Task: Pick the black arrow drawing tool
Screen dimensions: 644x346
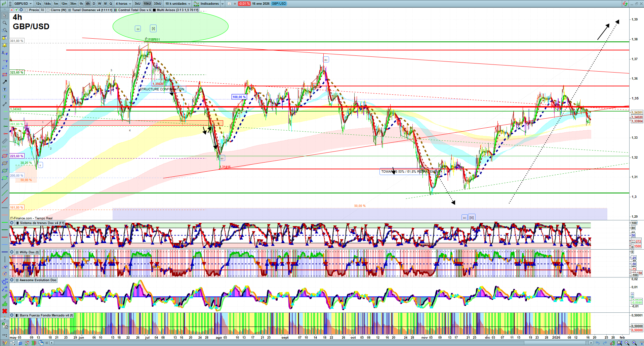Action: coord(5,82)
